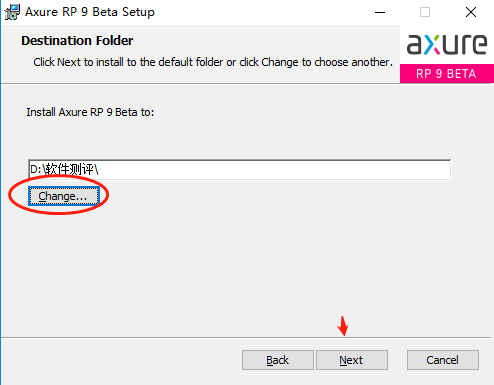
Task: Click the 'Install Axure RP 9 Beta to:' label
Action: point(90,112)
